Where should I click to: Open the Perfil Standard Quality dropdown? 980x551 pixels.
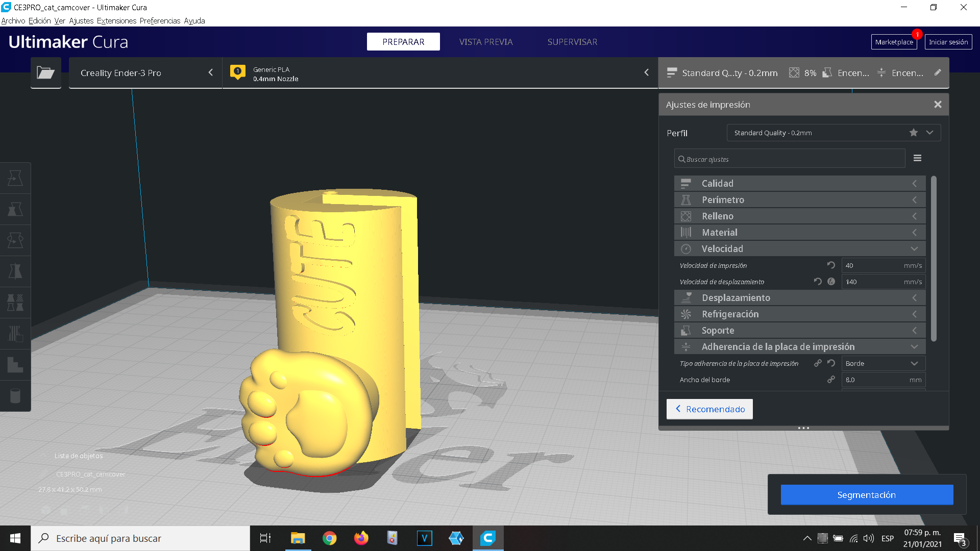click(834, 133)
